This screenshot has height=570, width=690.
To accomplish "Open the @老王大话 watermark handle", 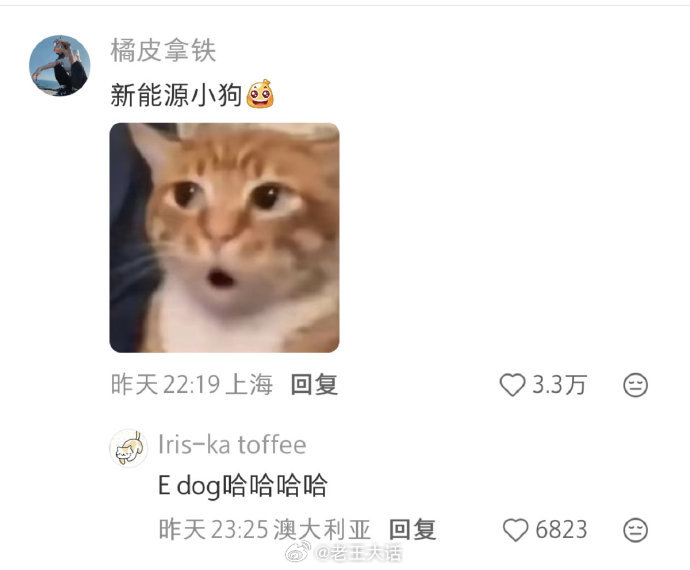I will point(359,553).
